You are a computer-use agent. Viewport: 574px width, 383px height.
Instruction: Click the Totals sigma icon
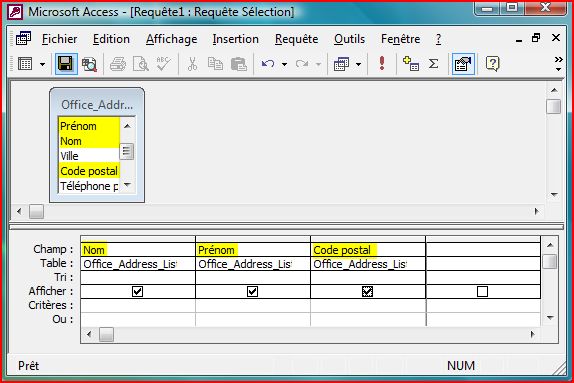click(x=433, y=64)
